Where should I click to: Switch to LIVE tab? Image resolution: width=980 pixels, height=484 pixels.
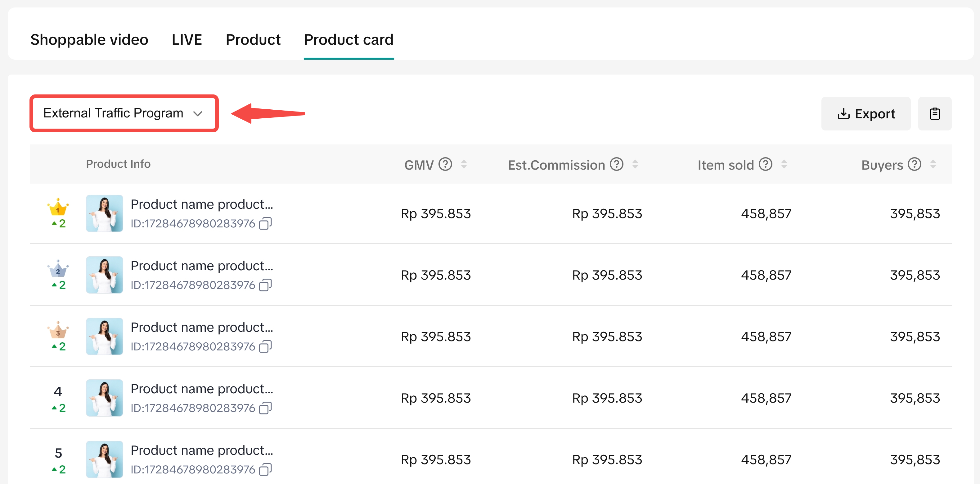pyautogui.click(x=187, y=39)
